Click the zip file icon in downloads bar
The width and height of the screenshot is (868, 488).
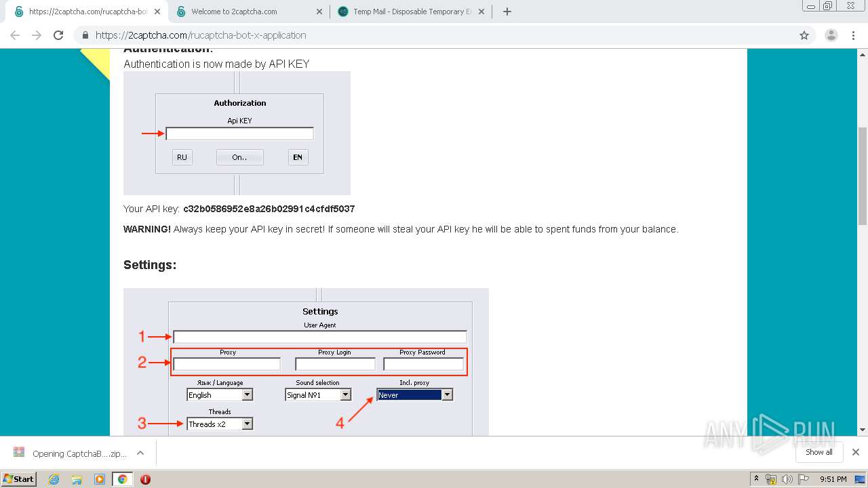pos(19,453)
